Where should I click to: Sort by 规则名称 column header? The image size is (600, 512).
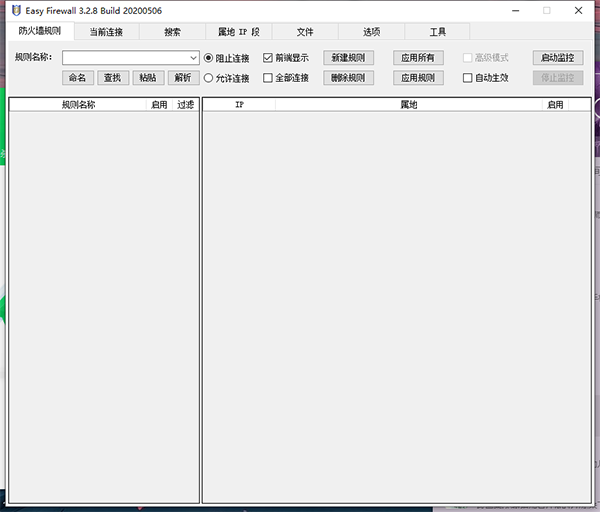[78, 105]
